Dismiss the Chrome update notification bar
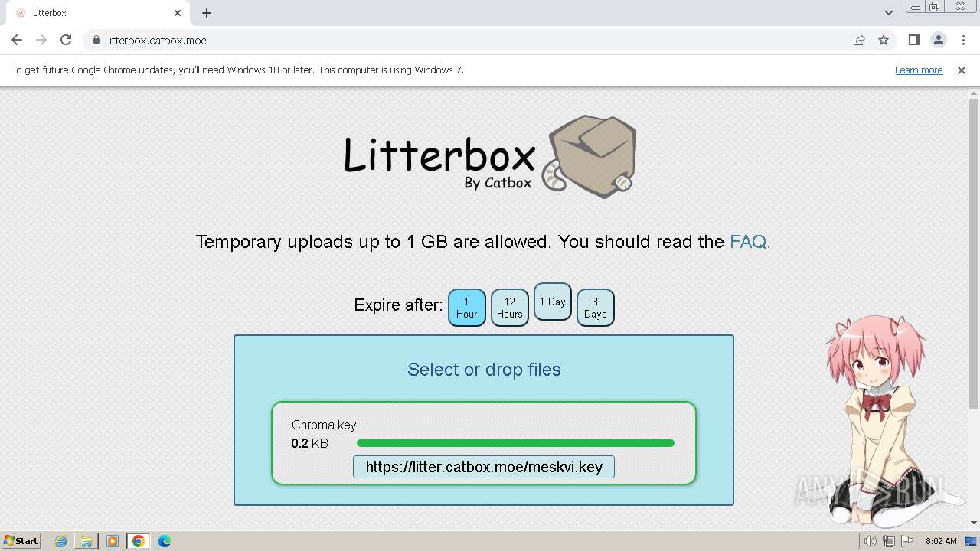This screenshot has width=980, height=551. pos(962,70)
